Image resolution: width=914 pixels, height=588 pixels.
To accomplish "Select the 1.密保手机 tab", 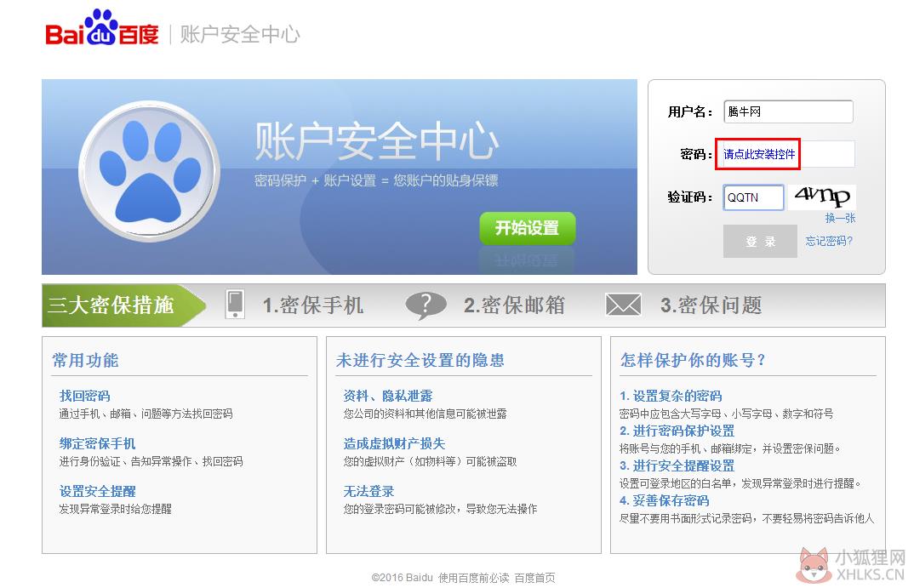I will [x=312, y=305].
